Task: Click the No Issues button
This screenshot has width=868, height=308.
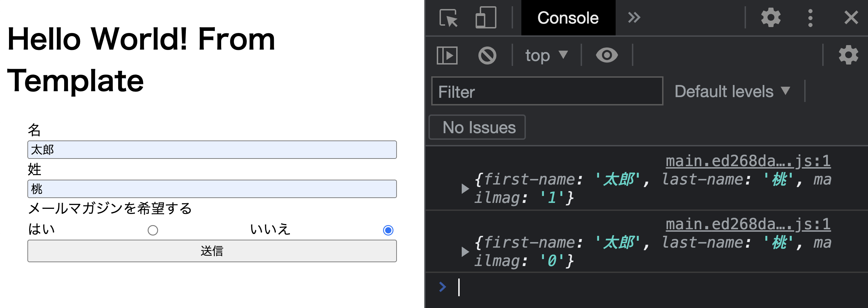Action: click(477, 127)
